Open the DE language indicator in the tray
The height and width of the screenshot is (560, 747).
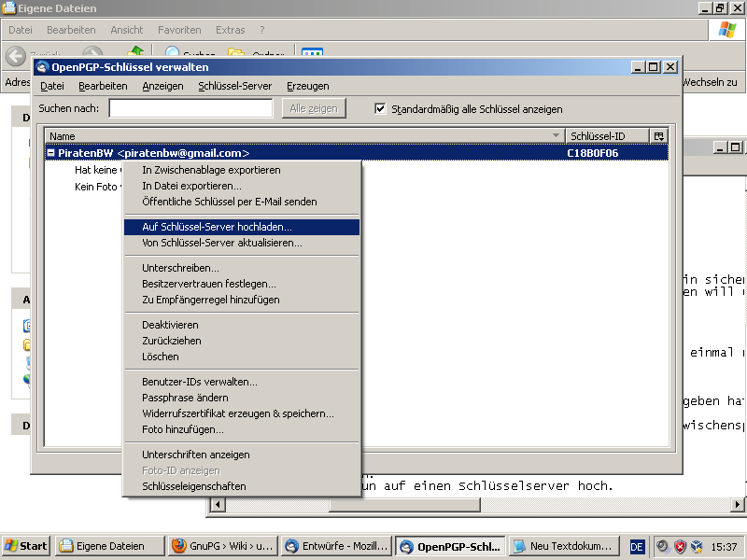(x=637, y=546)
